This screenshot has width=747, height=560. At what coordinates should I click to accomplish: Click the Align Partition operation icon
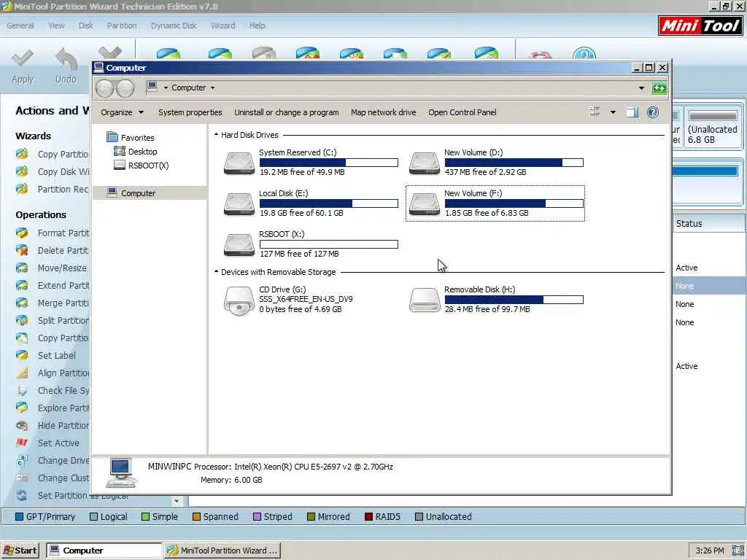click(22, 373)
